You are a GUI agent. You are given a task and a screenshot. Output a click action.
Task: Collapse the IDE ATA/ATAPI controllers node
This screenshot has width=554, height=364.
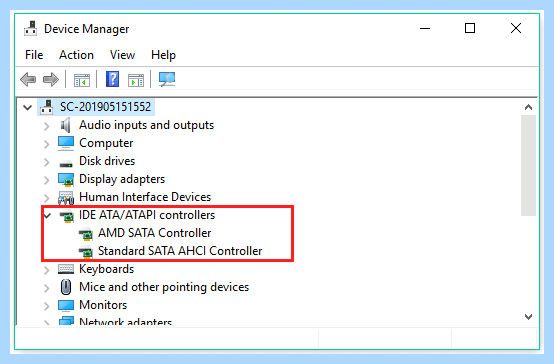point(47,215)
